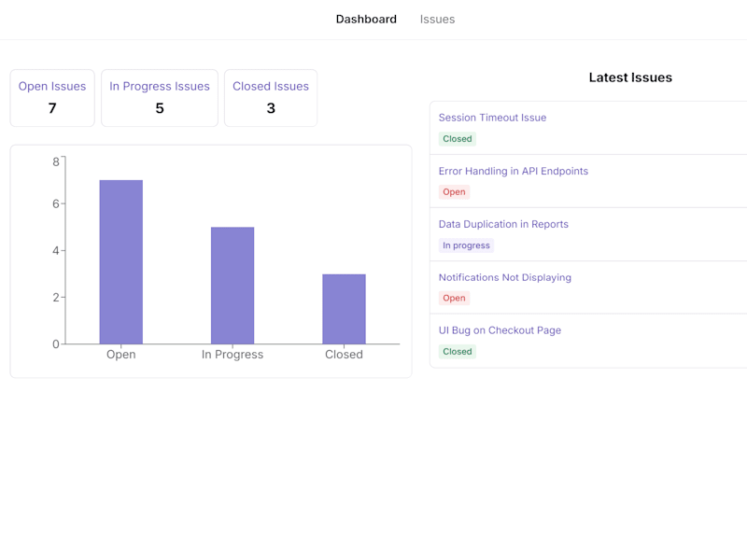Click Closed badge under UI Bug issue
Image resolution: width=747 pixels, height=560 pixels.
coord(458,352)
